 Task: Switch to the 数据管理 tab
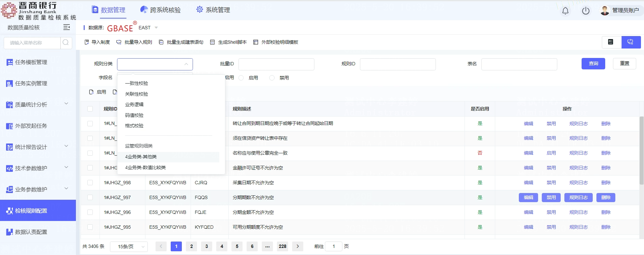click(x=109, y=10)
